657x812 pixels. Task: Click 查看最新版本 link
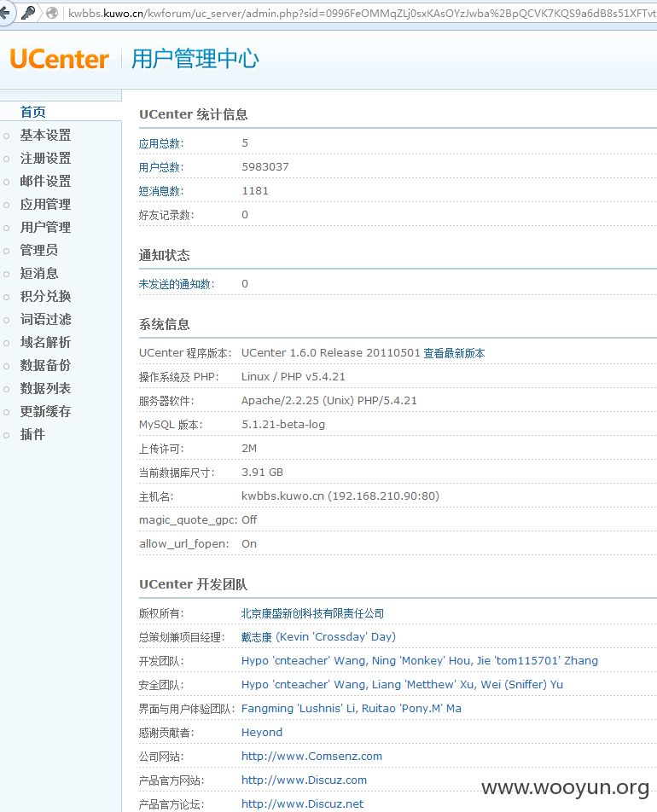(455, 353)
